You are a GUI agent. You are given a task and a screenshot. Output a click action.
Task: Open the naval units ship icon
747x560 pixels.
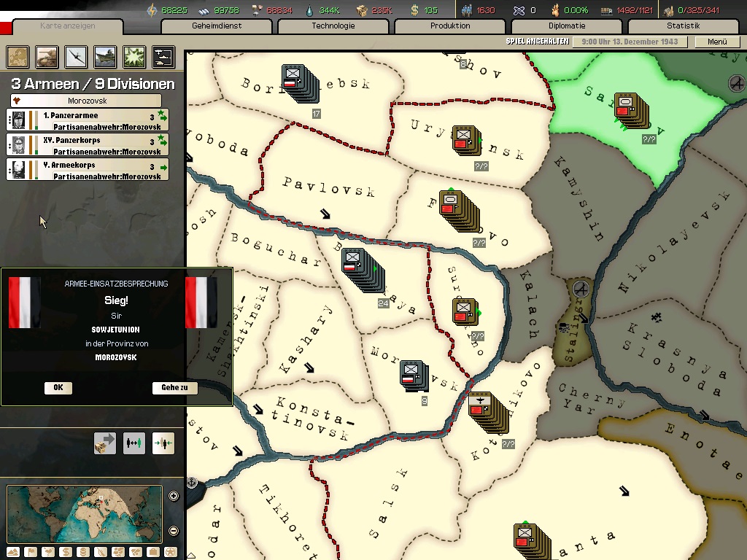[x=105, y=57]
